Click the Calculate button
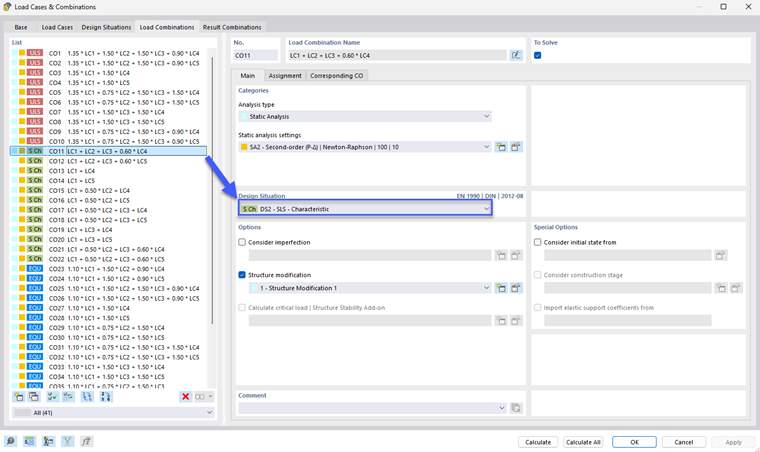 [538, 442]
